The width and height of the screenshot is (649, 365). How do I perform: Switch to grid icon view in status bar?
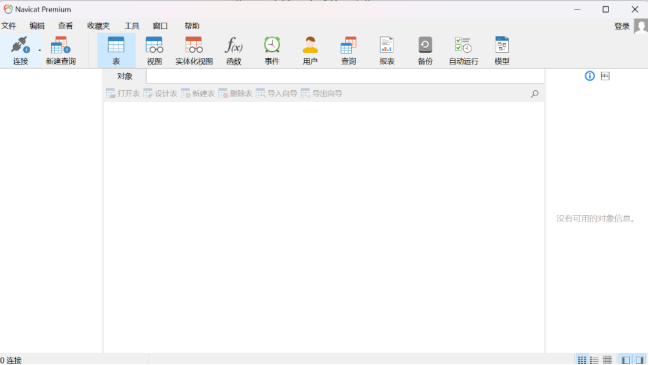coord(582,360)
